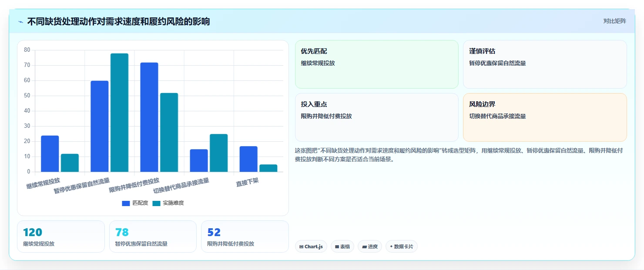
Task: Click the 匹配度 bar for 继续常规投放
Action: pyautogui.click(x=50, y=154)
